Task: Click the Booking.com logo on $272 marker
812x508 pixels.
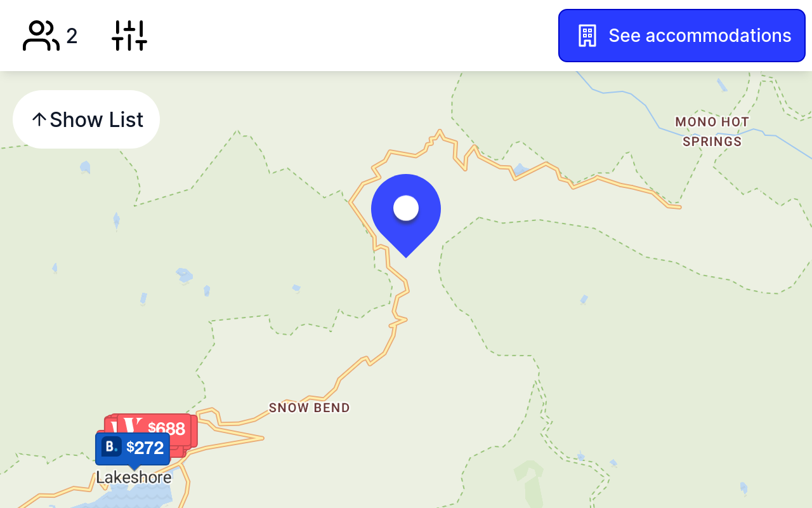Action: point(112,447)
